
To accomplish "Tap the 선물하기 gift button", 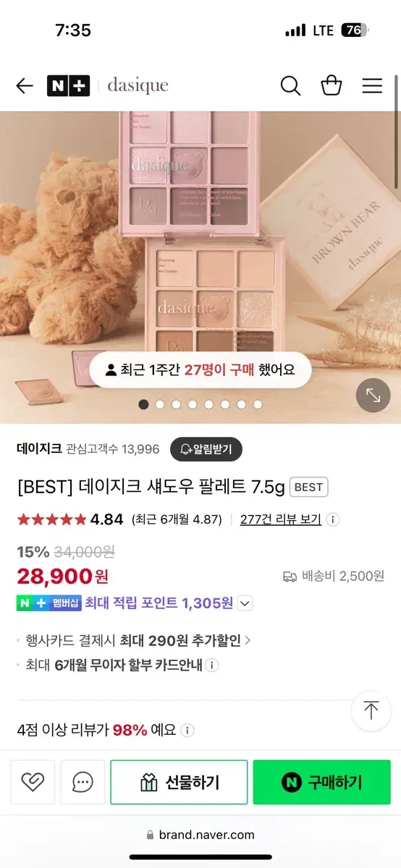I will pos(179,782).
